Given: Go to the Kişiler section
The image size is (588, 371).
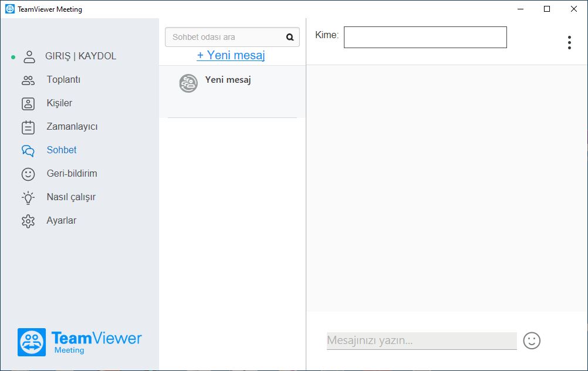Looking at the screenshot, I should (59, 103).
